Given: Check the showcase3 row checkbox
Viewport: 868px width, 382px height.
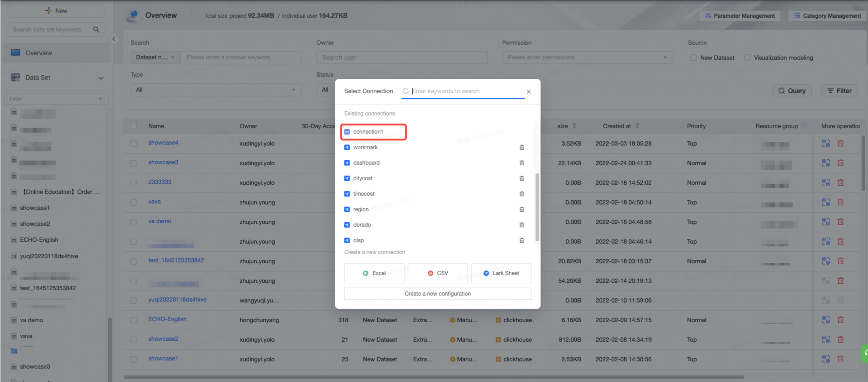Looking at the screenshot, I should click(133, 163).
